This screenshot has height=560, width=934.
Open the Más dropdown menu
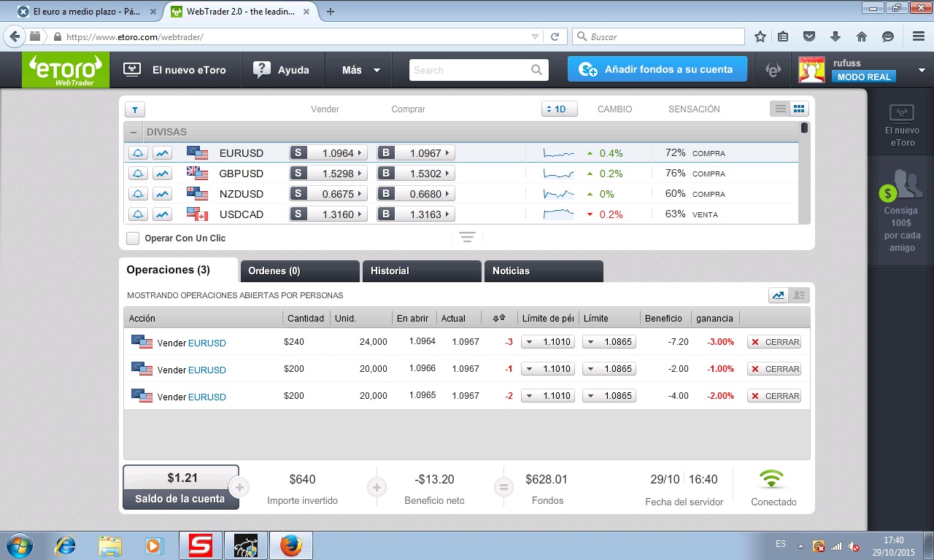[361, 70]
